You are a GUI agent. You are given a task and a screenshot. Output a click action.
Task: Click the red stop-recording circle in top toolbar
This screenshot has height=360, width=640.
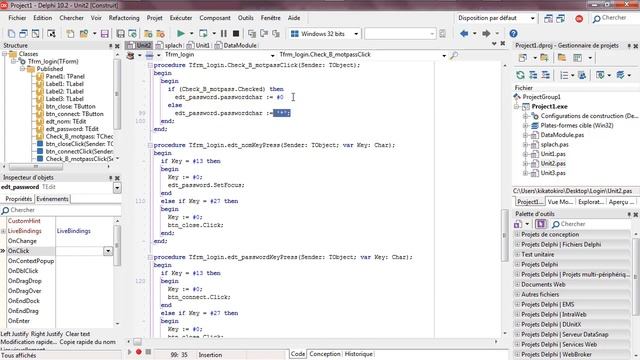(x=579, y=18)
